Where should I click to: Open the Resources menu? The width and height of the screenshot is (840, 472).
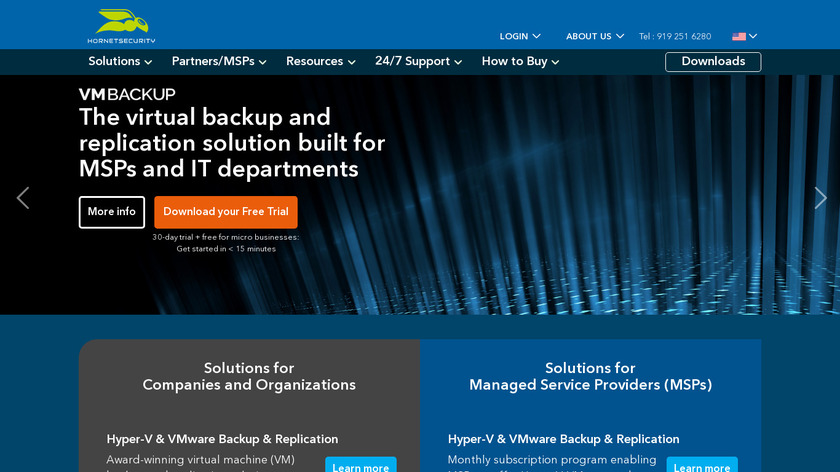pyautogui.click(x=320, y=62)
